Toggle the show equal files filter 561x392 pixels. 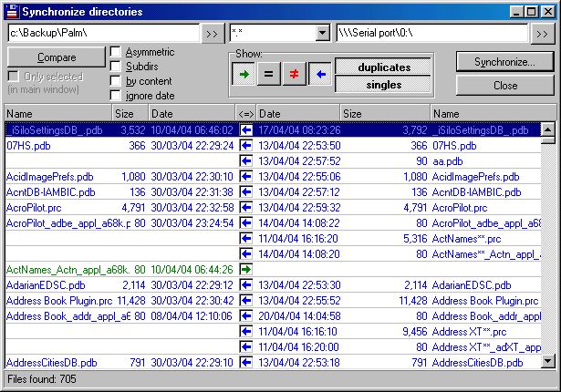point(269,74)
